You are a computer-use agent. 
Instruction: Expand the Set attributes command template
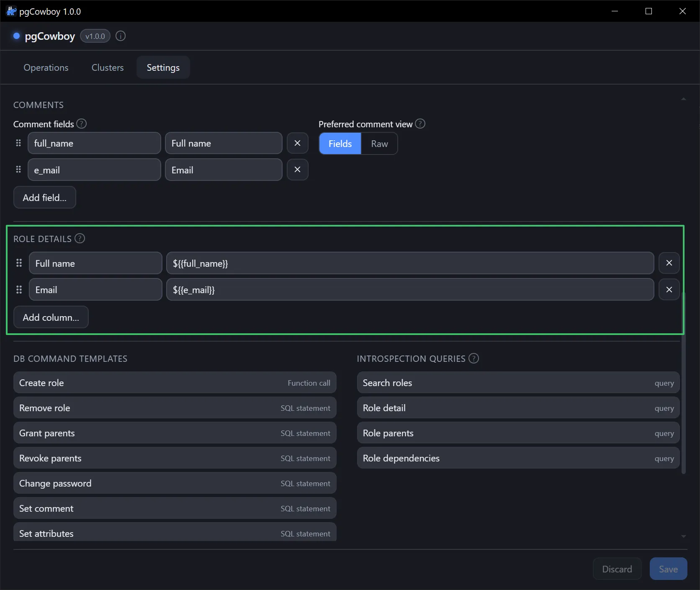[x=175, y=532]
